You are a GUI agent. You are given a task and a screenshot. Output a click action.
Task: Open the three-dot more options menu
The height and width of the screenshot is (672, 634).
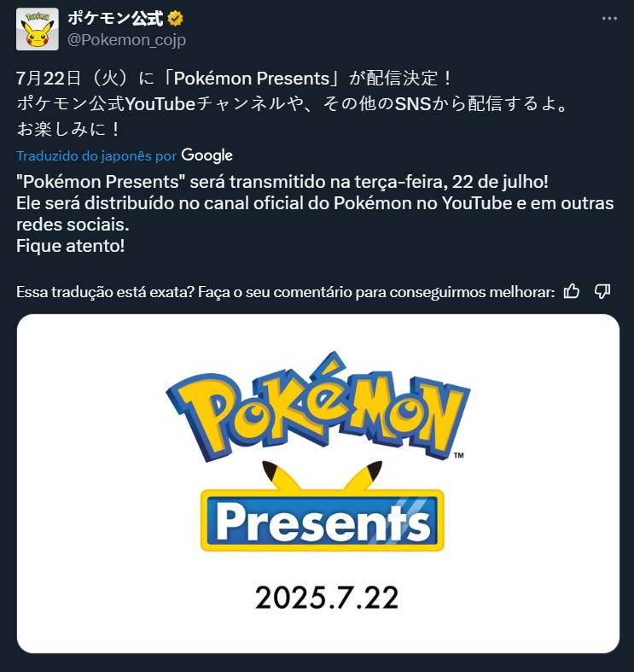[609, 19]
